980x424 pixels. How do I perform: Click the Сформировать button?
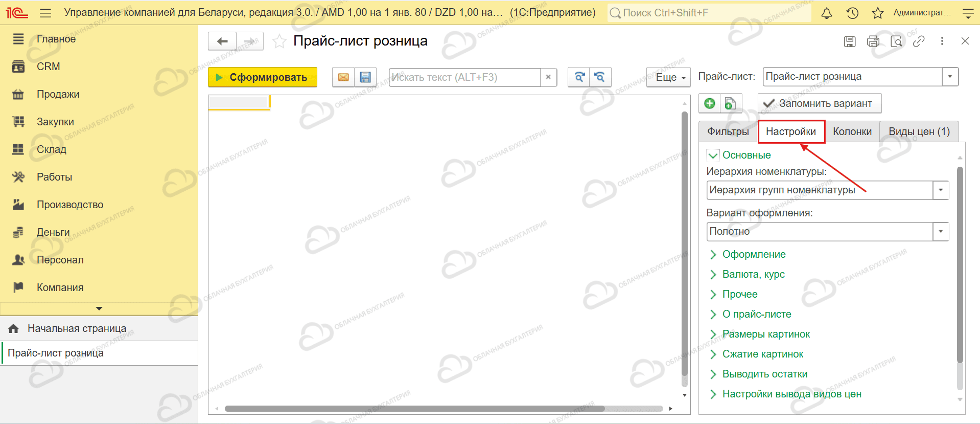[263, 77]
